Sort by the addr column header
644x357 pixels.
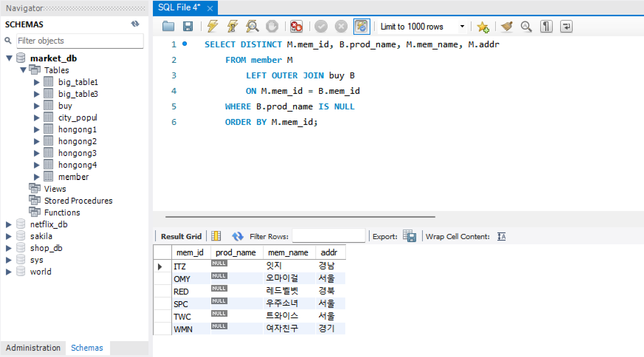[x=330, y=252]
